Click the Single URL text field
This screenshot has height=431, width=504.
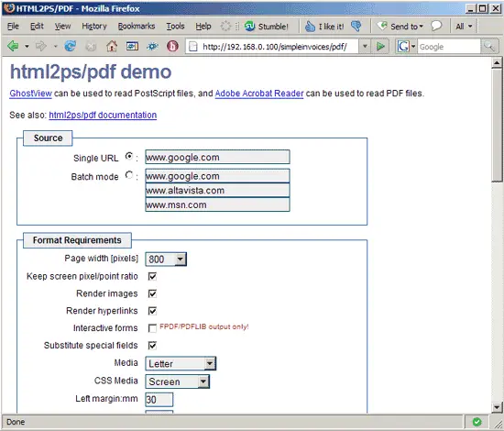click(217, 157)
